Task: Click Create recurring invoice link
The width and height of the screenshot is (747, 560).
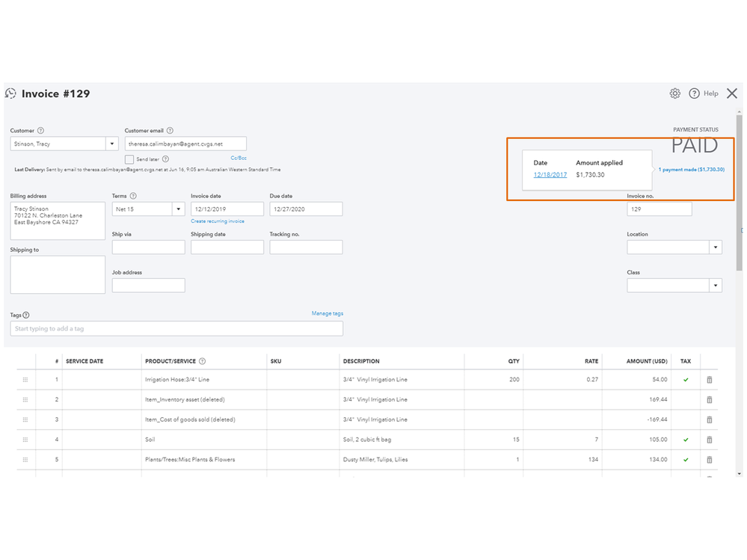Action: click(x=217, y=221)
